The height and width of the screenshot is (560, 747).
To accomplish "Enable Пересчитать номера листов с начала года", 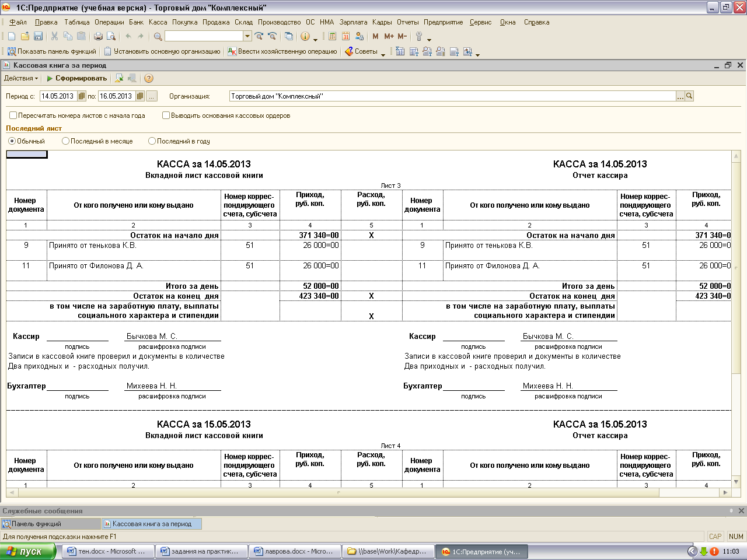I will click(x=13, y=116).
